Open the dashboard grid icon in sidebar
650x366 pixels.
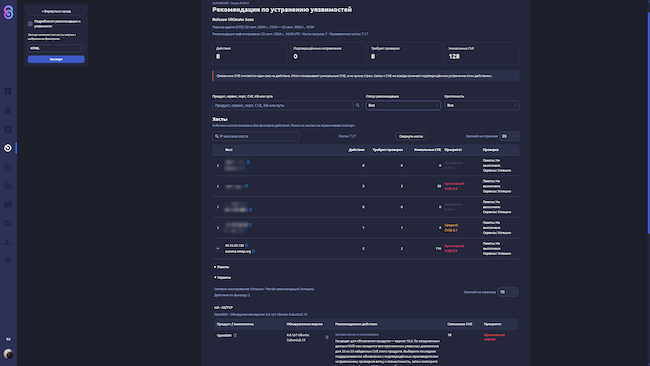[x=8, y=91]
